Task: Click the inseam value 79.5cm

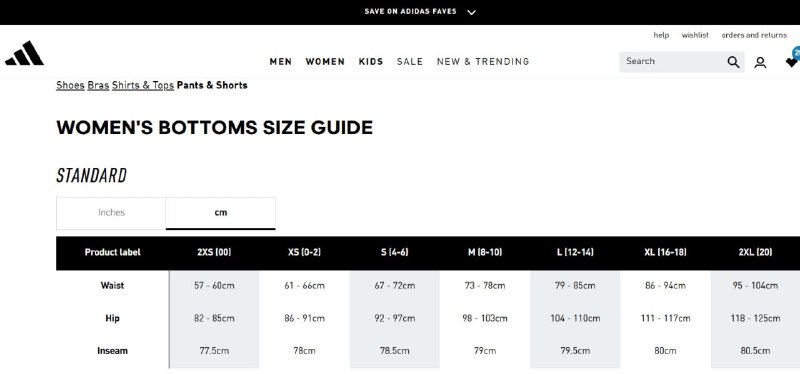Action: (575, 351)
